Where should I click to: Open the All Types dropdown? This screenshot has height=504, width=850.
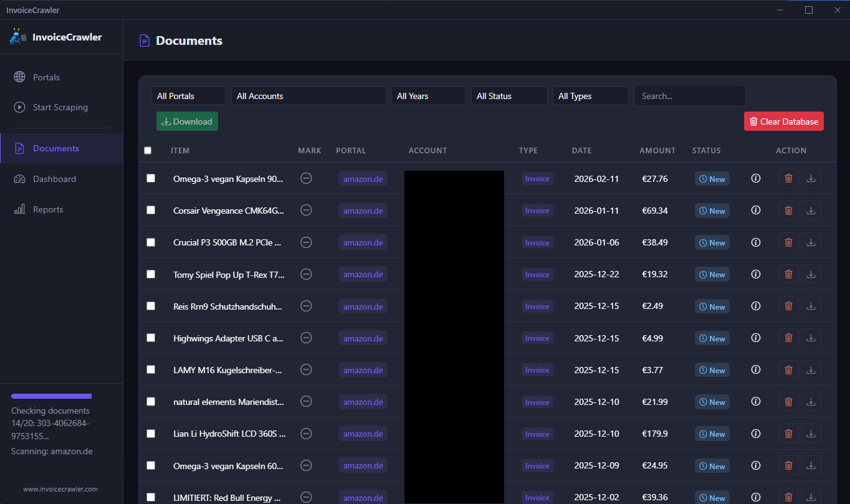click(591, 96)
